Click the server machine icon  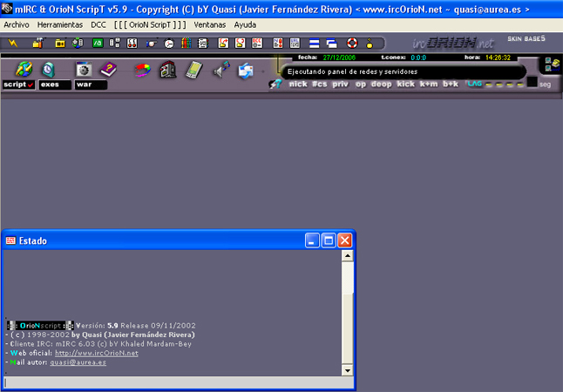(168, 70)
